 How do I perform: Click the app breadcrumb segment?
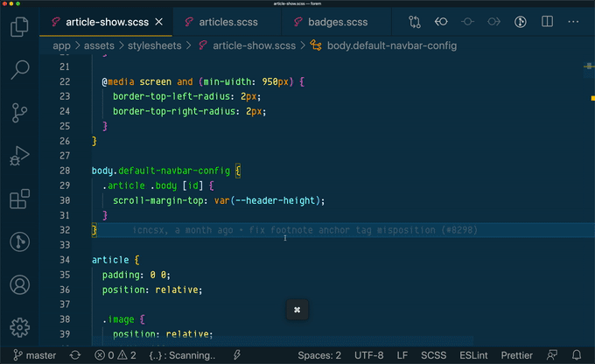pos(61,45)
